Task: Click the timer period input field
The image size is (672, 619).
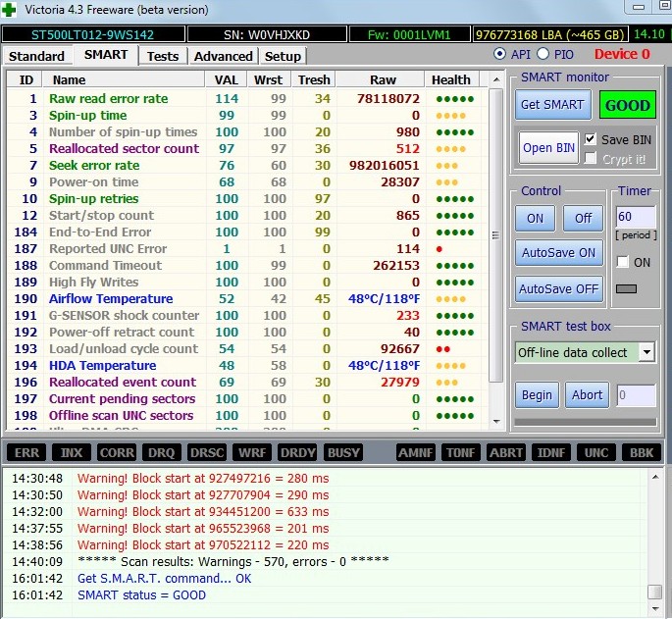Action: 635,217
